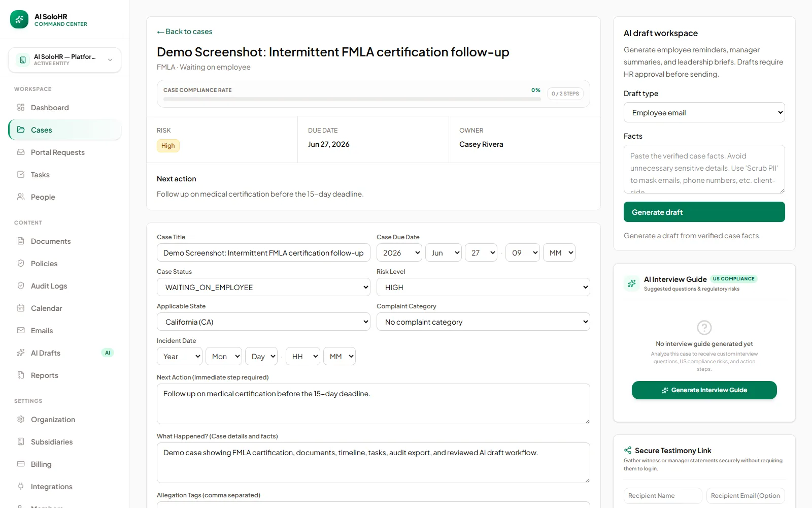Follow the Back to cases link
The width and height of the screenshot is (812, 508).
pos(185,31)
